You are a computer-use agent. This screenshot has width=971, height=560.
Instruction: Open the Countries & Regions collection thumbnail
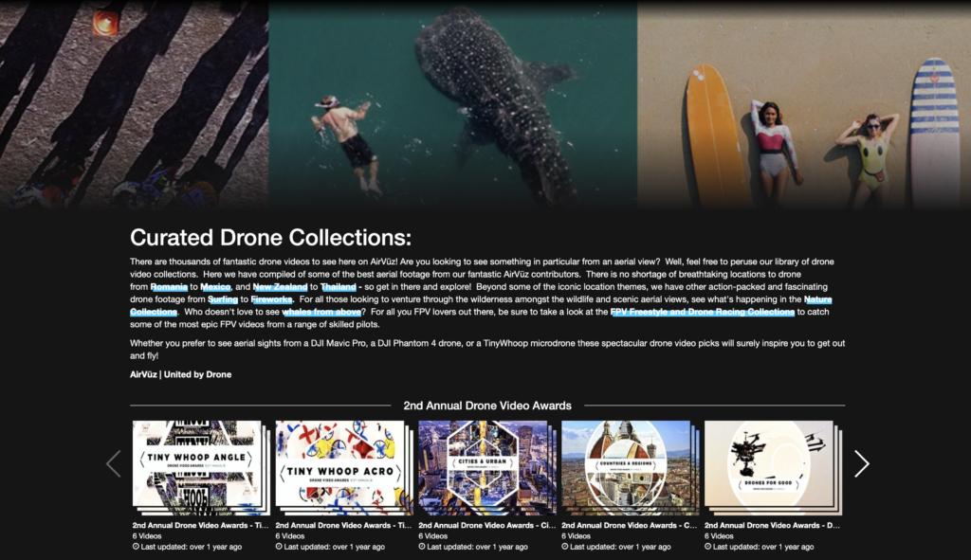(x=626, y=467)
